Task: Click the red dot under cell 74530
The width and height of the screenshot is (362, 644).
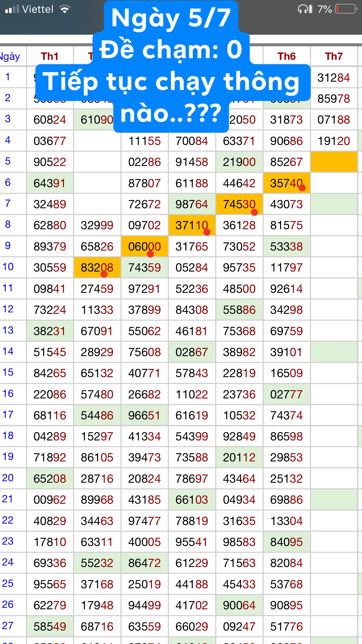Action: click(x=254, y=212)
